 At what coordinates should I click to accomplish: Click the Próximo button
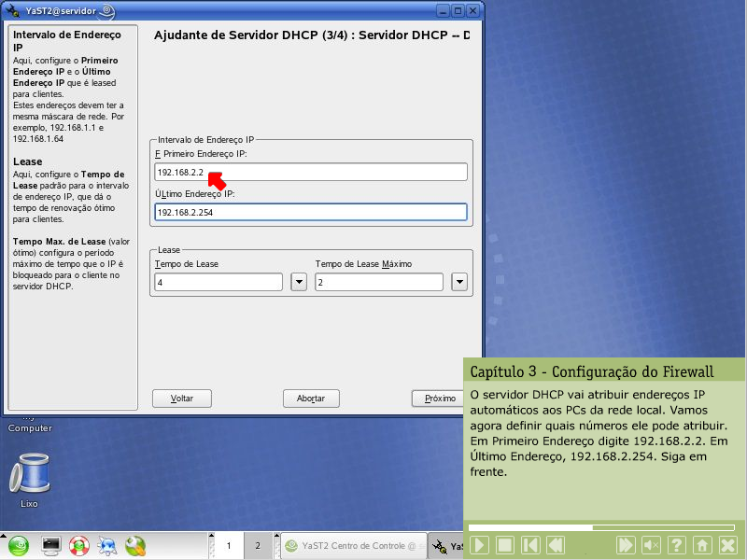(x=439, y=399)
